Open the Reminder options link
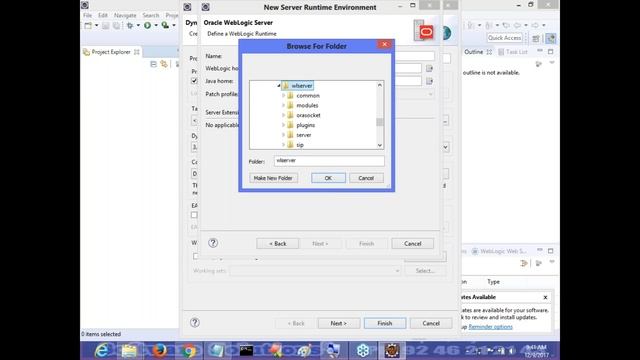Image resolution: width=640 pixels, height=360 pixels. [x=491, y=327]
